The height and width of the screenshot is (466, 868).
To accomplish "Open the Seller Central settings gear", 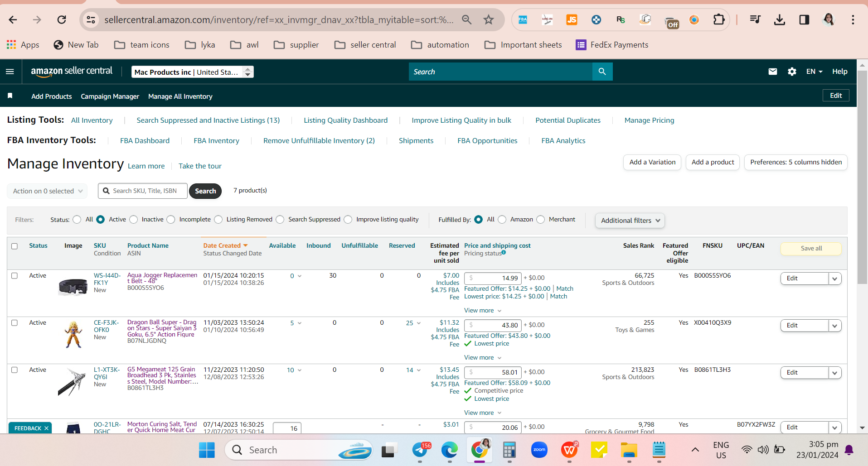I will (792, 72).
